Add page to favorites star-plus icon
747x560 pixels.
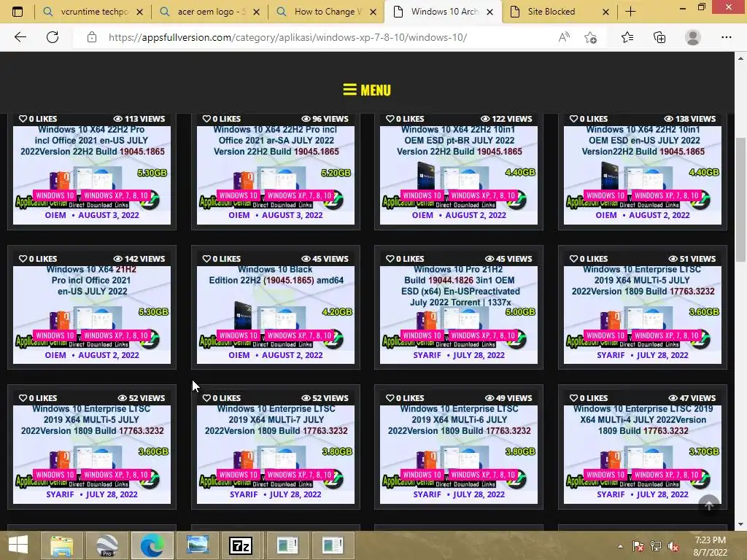591,37
